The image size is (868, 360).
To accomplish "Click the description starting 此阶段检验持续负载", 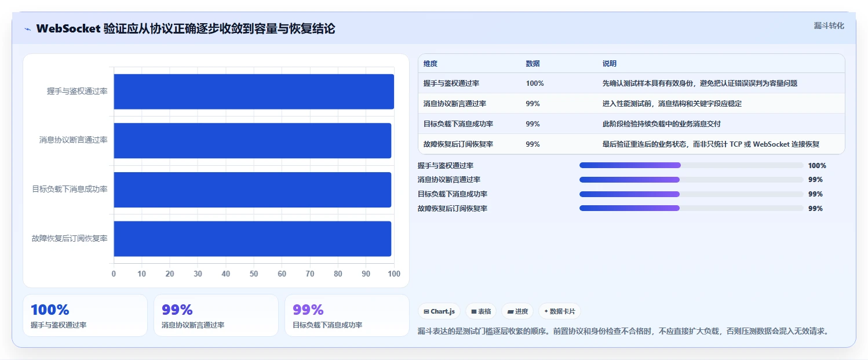I will (x=662, y=124).
